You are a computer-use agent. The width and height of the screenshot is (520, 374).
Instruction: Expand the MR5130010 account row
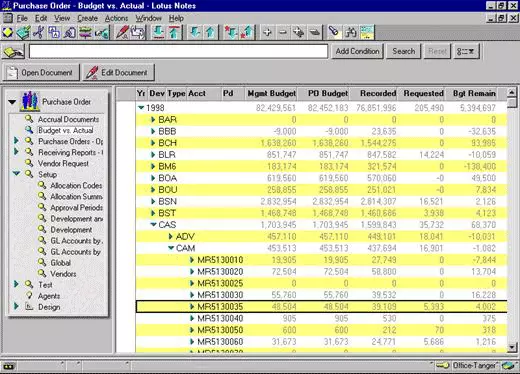coord(192,260)
